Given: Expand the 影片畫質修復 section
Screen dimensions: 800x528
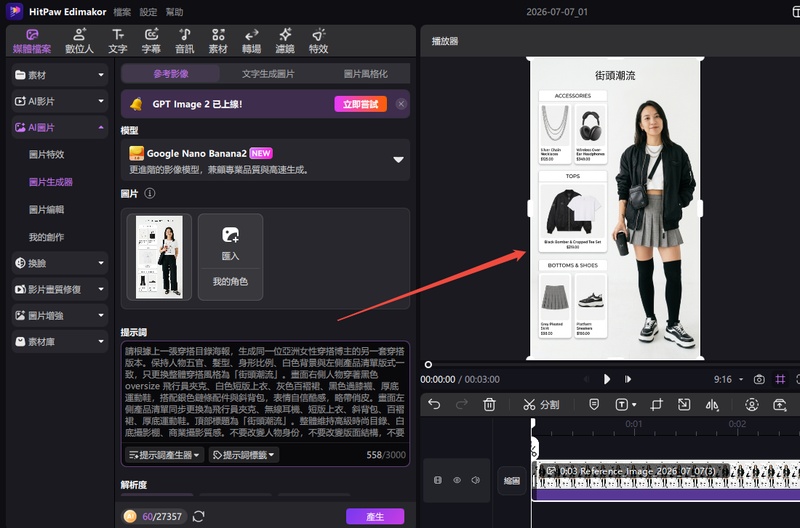Looking at the screenshot, I should 60,289.
